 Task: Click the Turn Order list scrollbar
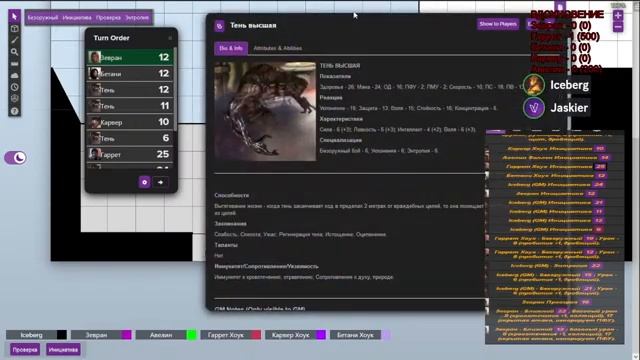click(176, 90)
